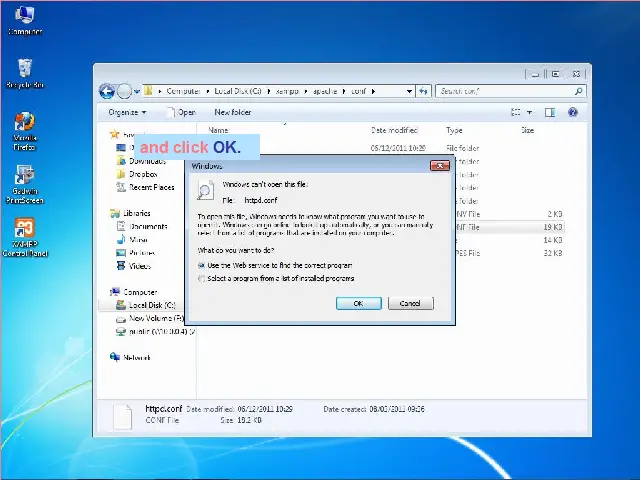Maximize the Explorer window
The image size is (640, 480).
556,74
